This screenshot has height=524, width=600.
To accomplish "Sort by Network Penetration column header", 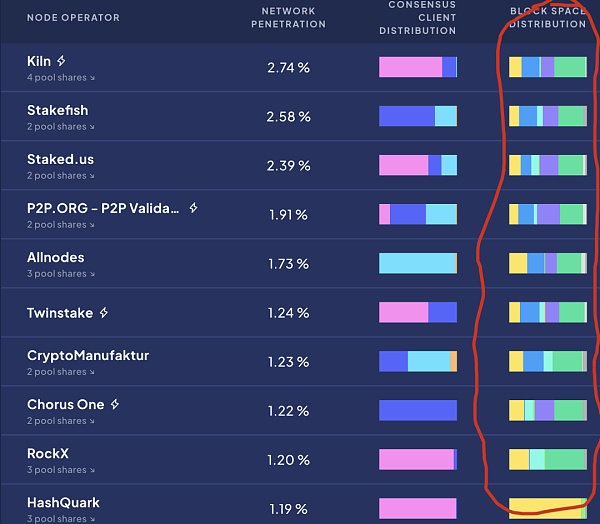I will tap(289, 18).
